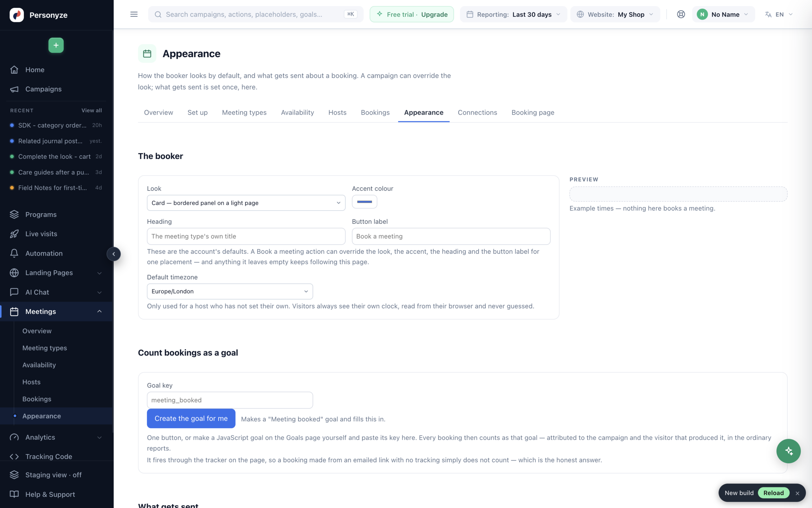Click the green plus create button
Viewport: 812px width, 508px height.
coord(56,45)
